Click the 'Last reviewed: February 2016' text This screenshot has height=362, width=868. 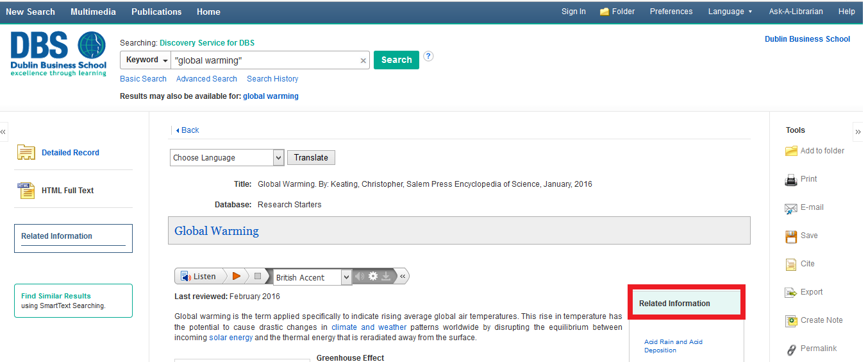point(227,297)
